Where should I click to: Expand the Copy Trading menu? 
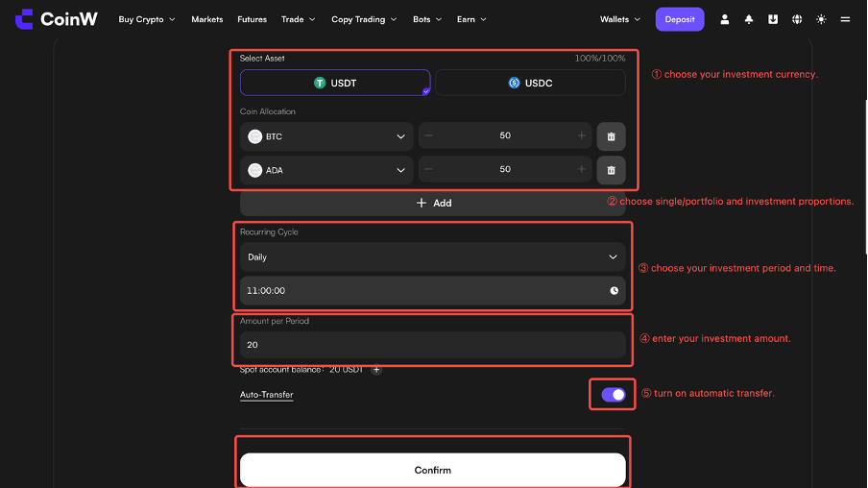(x=364, y=19)
